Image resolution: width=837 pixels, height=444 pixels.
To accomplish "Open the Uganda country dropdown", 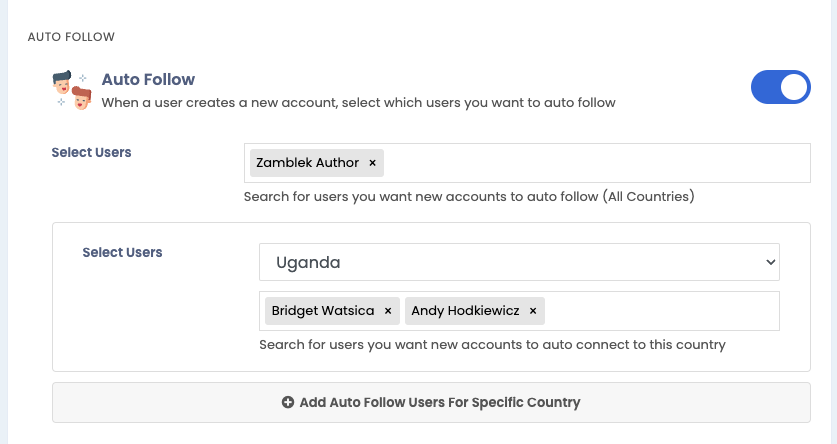I will click(519, 262).
